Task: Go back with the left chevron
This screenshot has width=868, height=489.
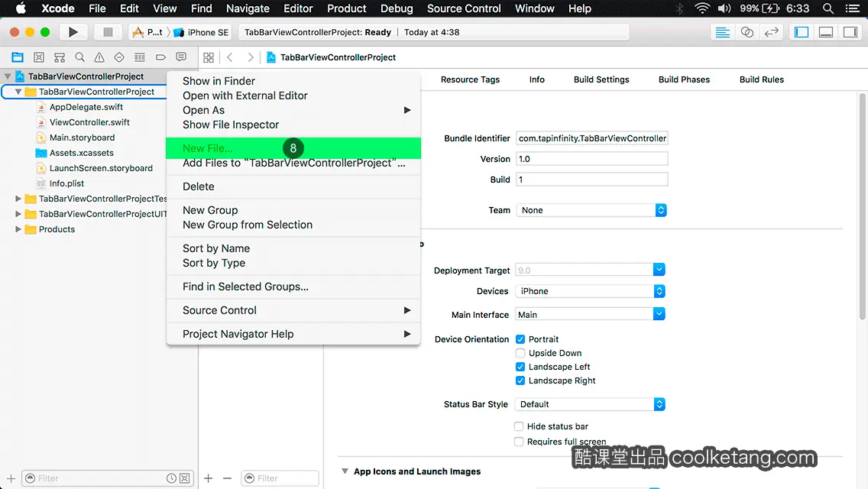Action: click(x=230, y=57)
